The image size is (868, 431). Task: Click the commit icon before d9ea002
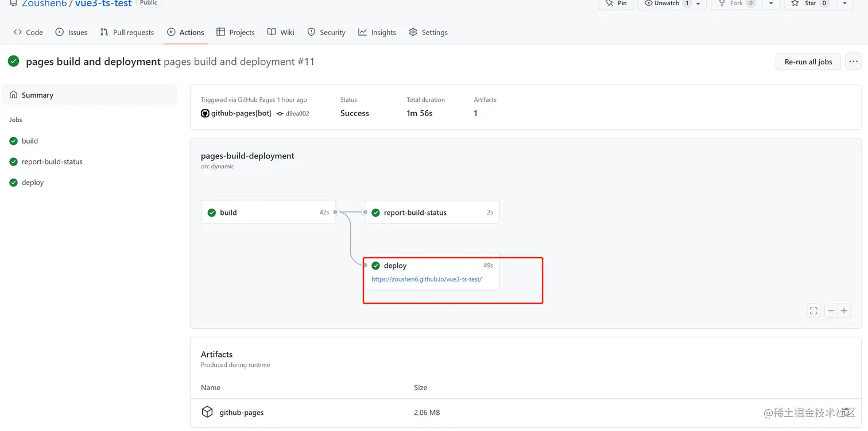(280, 114)
